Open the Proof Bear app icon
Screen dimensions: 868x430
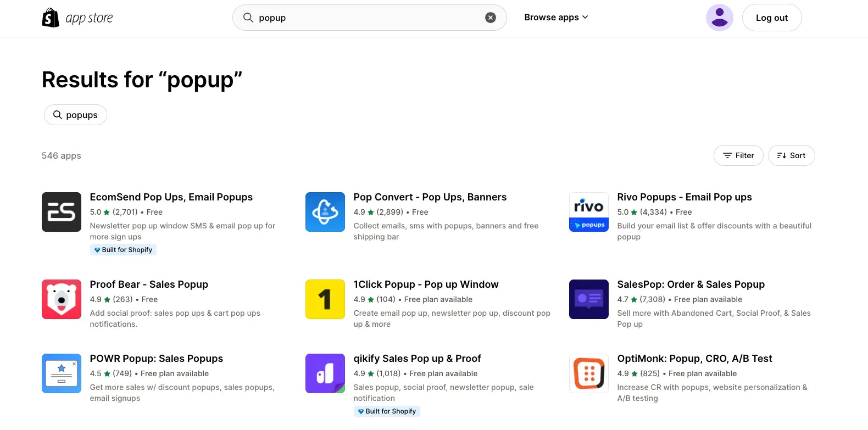click(x=62, y=299)
